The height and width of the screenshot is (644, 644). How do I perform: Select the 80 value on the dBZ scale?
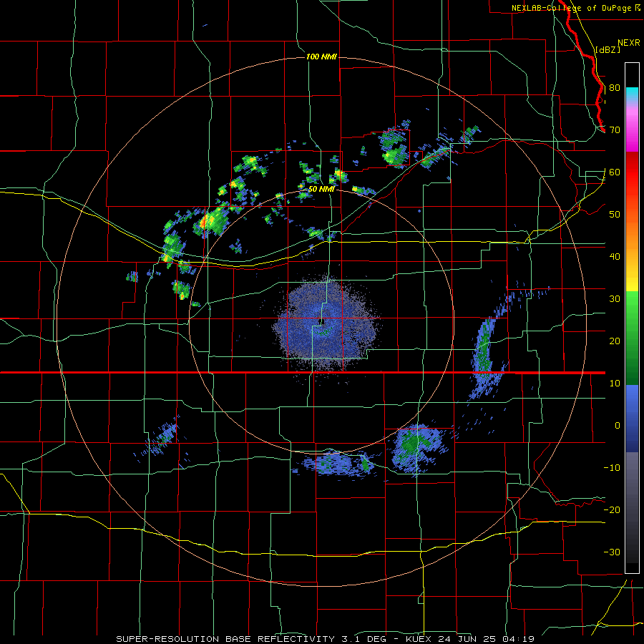pos(615,88)
